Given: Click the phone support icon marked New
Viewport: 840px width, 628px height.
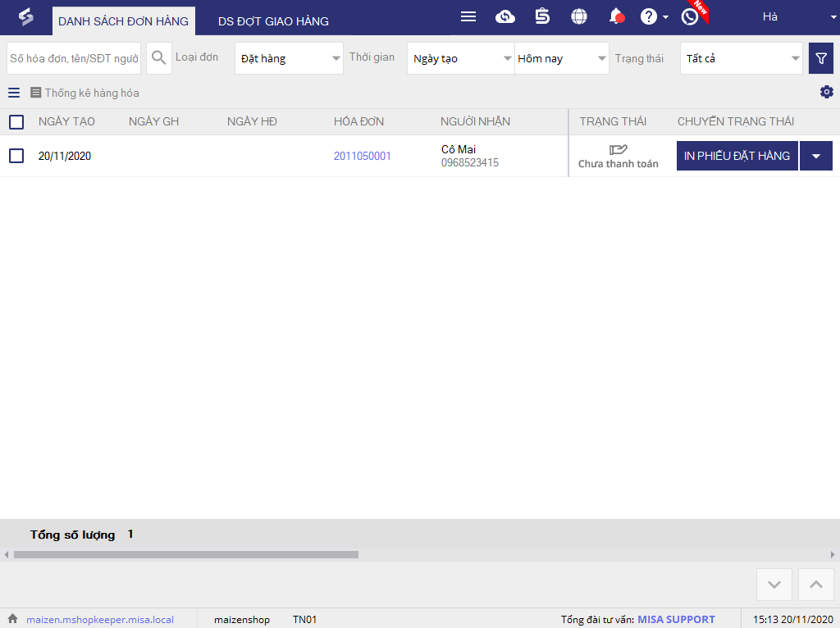Looking at the screenshot, I should coord(690,16).
